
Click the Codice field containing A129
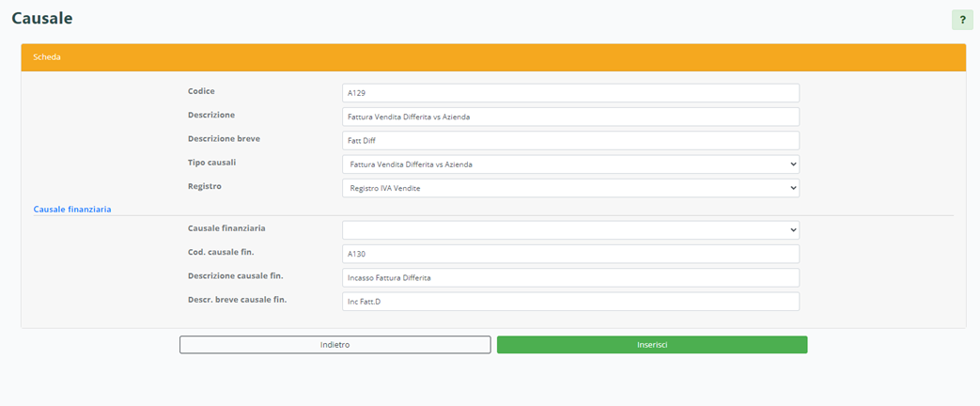click(x=570, y=93)
